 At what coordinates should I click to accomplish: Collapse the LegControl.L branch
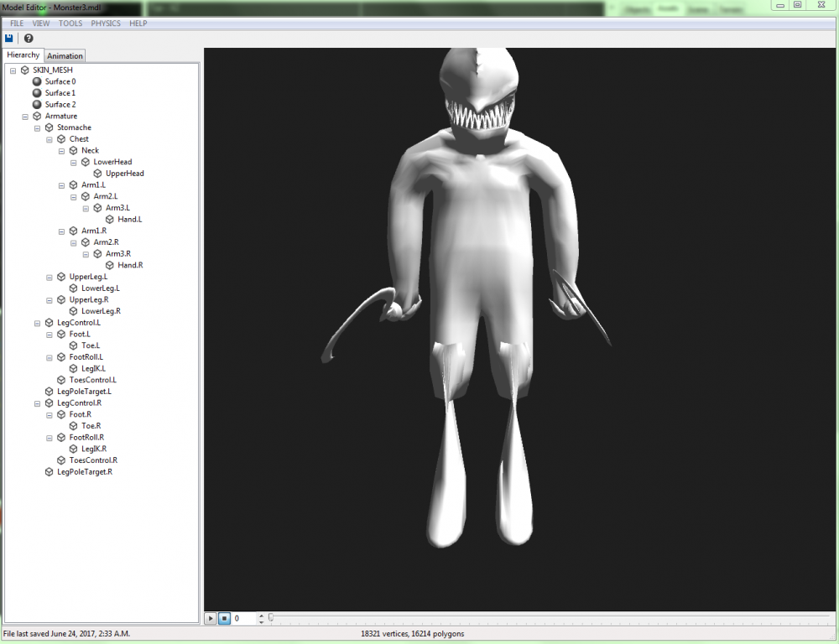coord(36,322)
